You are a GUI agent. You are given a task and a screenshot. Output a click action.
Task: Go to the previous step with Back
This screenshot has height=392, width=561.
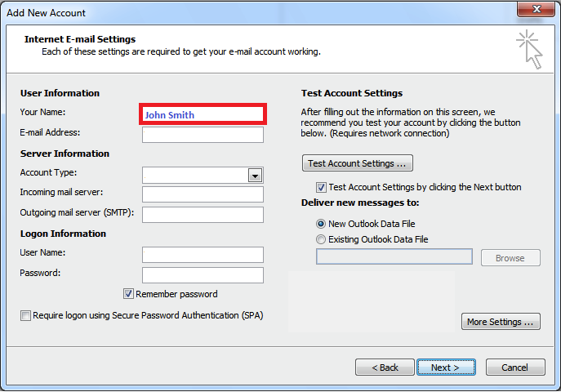coord(385,367)
